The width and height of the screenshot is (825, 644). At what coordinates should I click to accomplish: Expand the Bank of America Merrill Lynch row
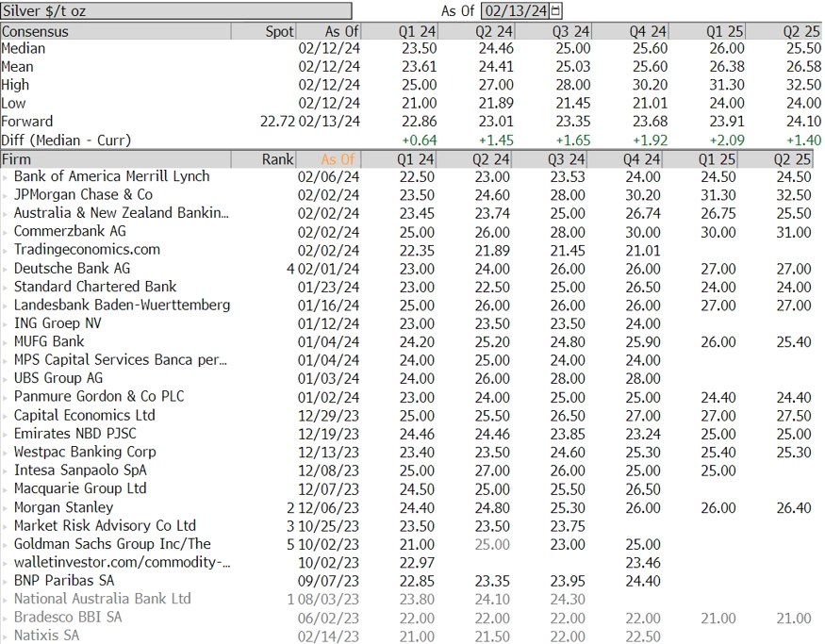pos(6,177)
